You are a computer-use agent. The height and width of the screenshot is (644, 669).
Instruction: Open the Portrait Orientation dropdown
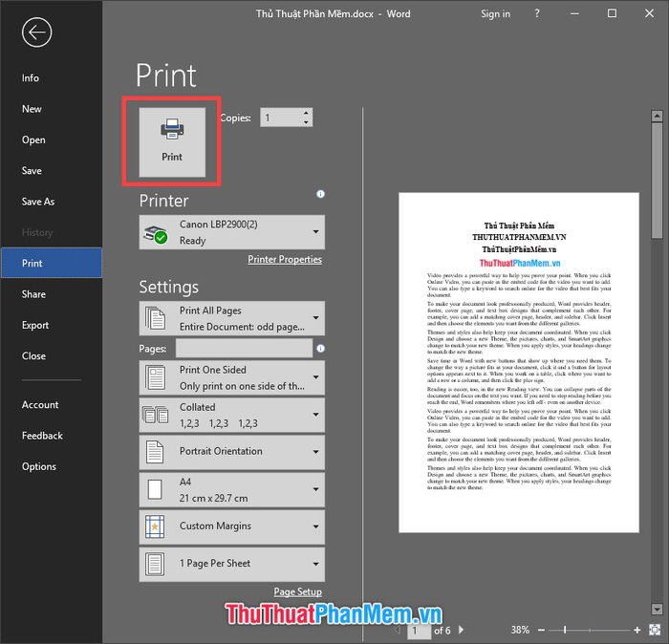tap(231, 452)
